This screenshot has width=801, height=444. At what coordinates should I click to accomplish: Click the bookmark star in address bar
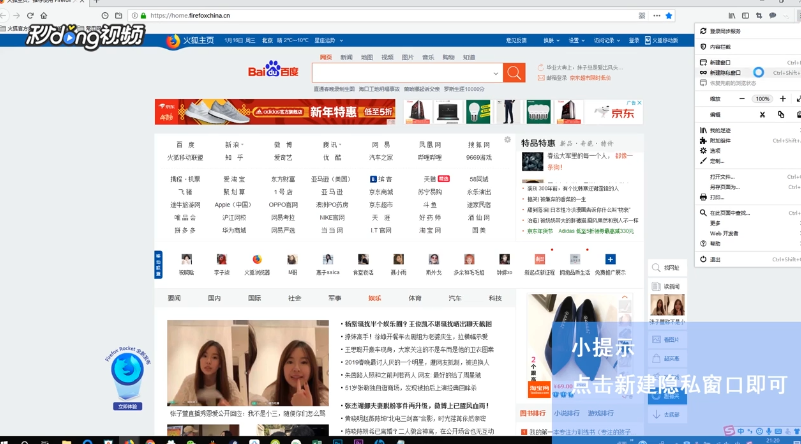pos(669,15)
